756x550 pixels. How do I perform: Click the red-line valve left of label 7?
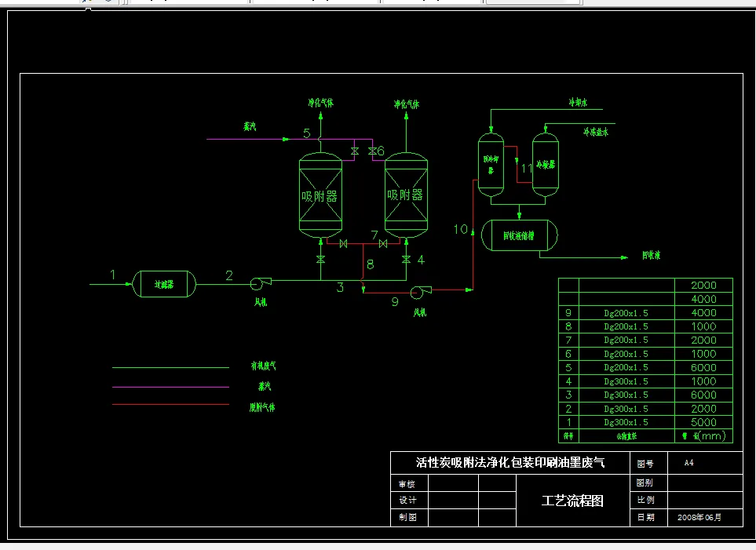point(343,244)
